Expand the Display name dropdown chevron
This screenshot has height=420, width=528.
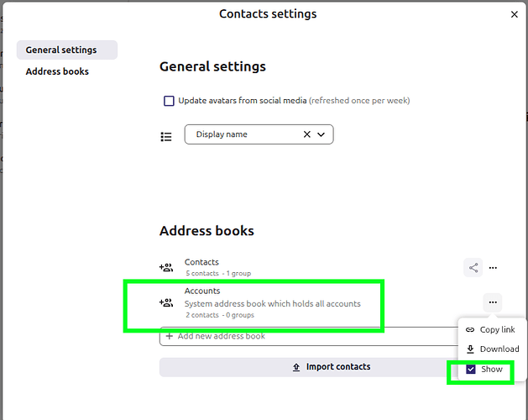click(322, 134)
